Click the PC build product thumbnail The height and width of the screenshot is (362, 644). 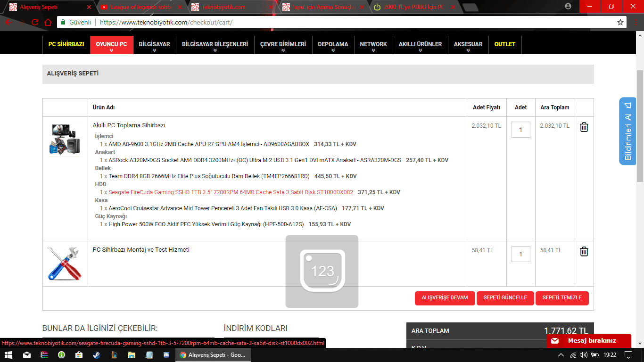(x=65, y=139)
